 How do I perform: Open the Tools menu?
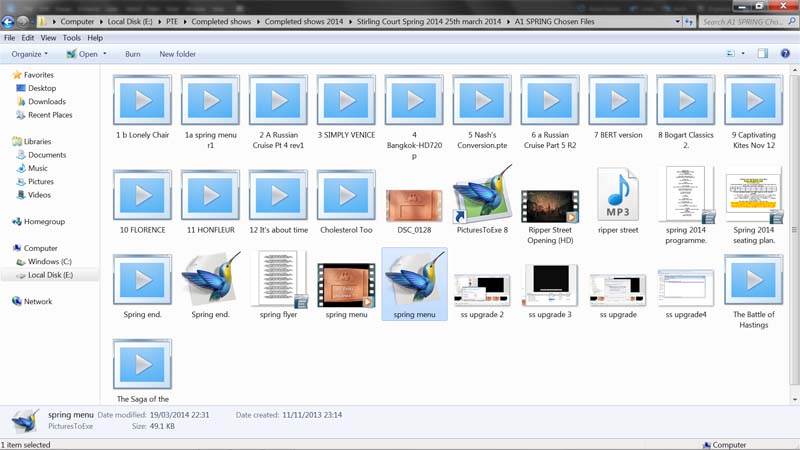click(71, 38)
